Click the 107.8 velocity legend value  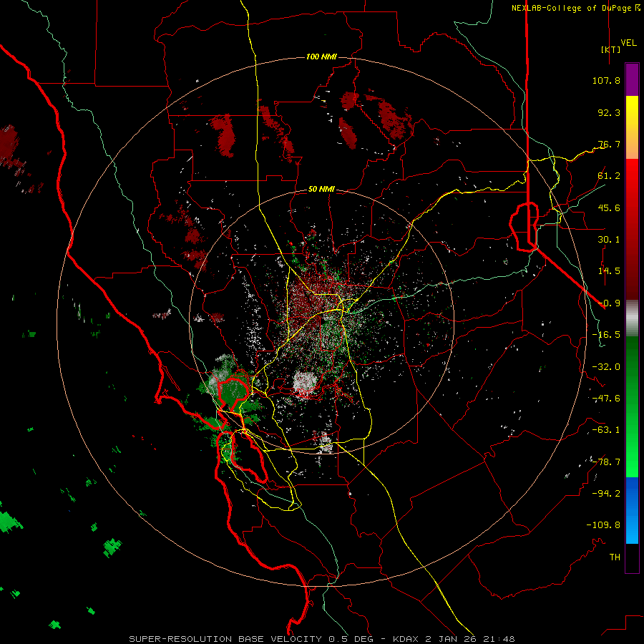coord(606,80)
